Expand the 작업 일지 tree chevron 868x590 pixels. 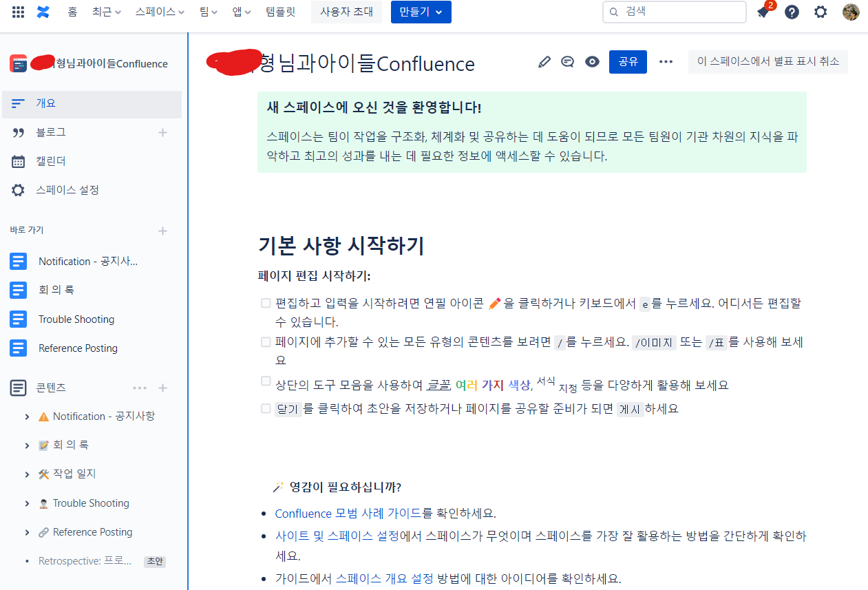[27, 474]
